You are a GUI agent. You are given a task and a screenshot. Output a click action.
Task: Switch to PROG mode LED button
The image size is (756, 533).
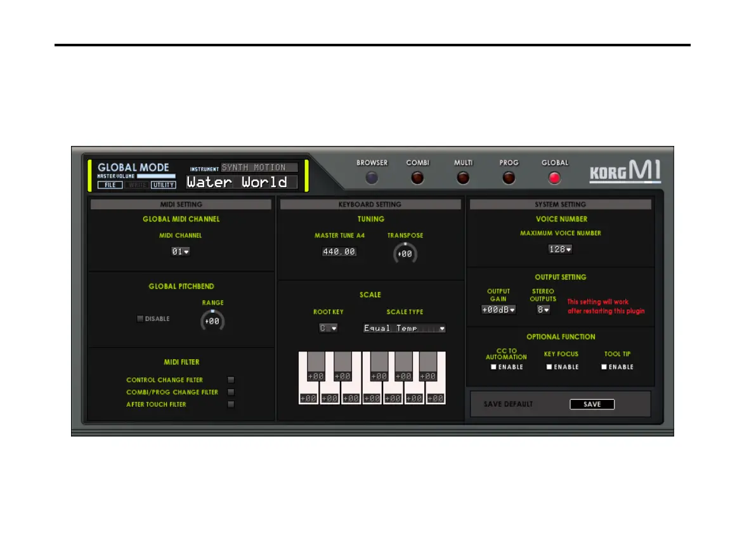(x=509, y=178)
